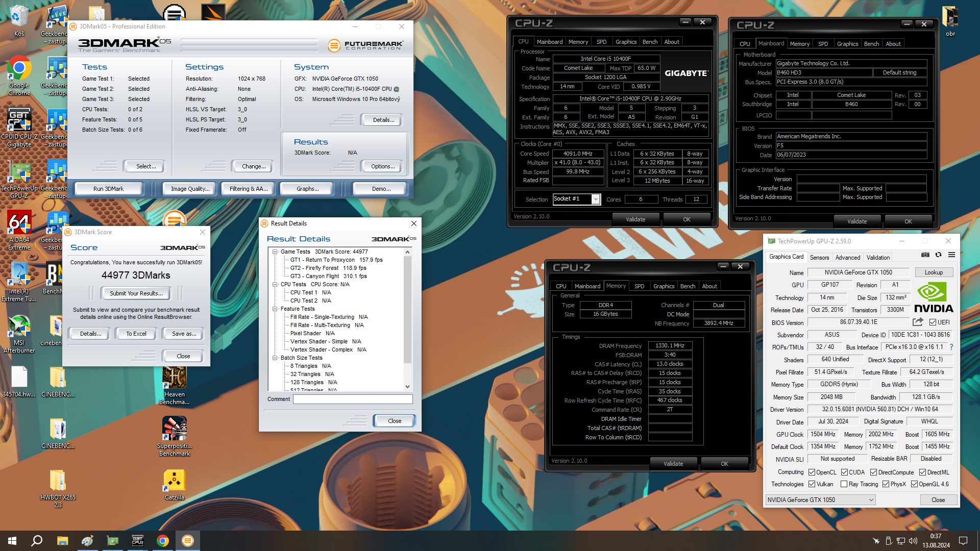Click the To Excel button
This screenshot has width=980, height=551.
click(x=136, y=334)
